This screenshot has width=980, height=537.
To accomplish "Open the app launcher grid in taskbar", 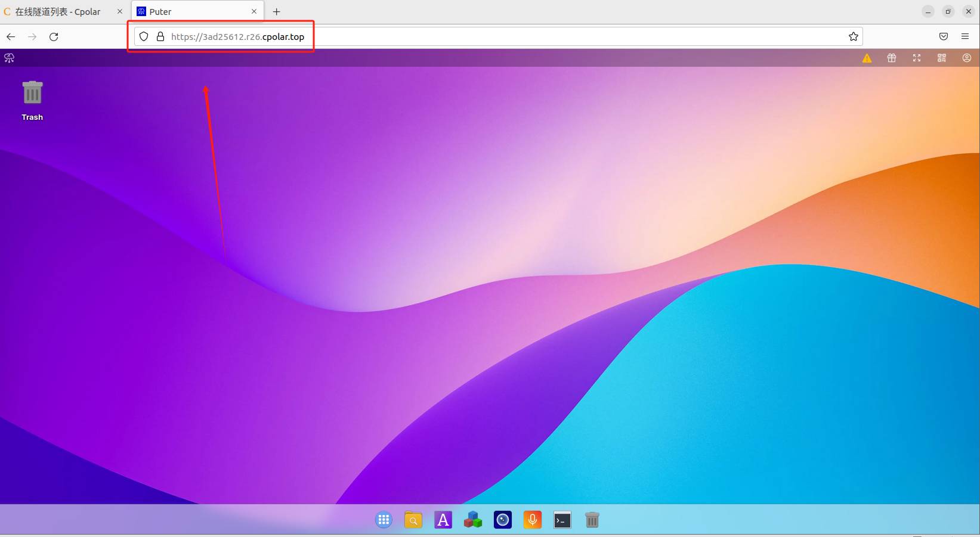I will pyautogui.click(x=384, y=520).
